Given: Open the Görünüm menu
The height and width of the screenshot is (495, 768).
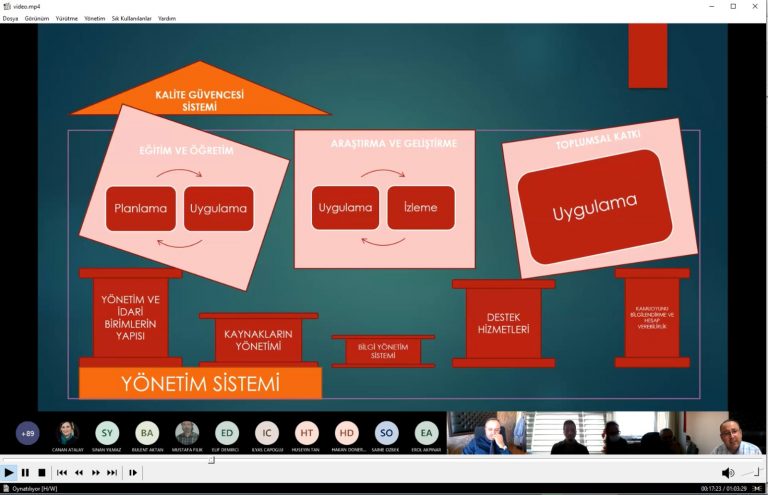Looking at the screenshot, I should [x=37, y=19].
